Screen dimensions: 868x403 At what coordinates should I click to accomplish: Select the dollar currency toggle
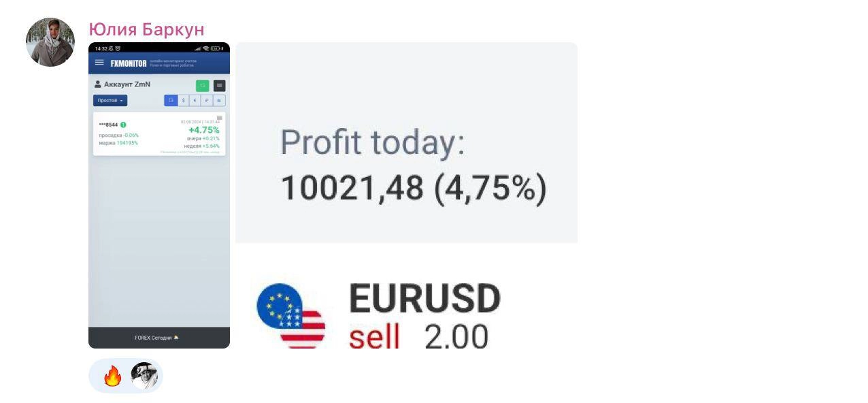[183, 101]
